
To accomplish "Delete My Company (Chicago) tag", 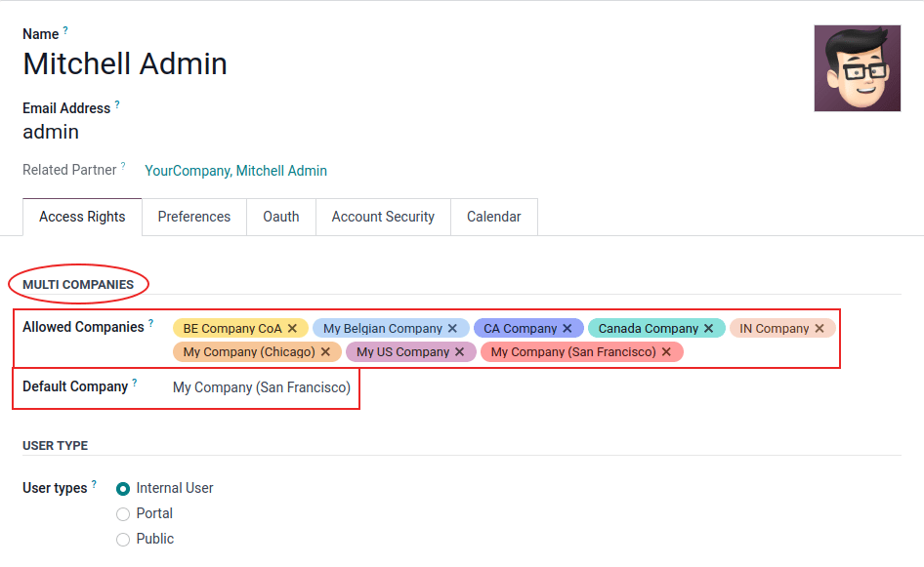I will coord(325,352).
